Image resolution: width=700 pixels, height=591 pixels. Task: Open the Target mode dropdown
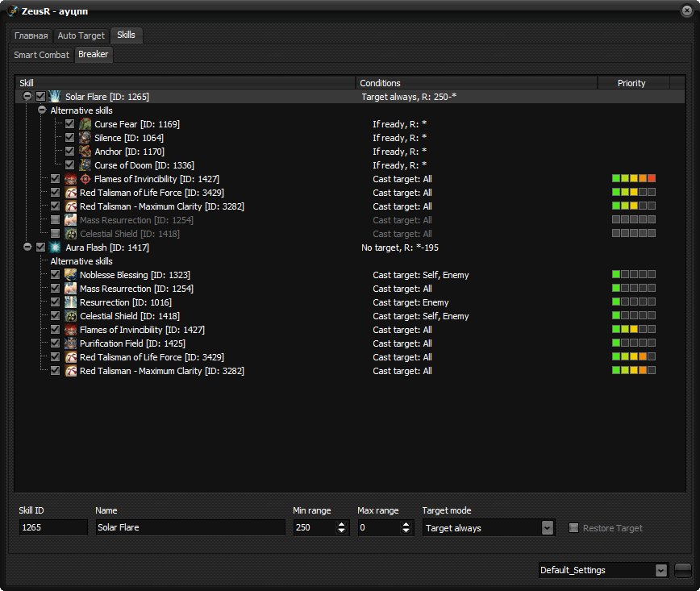[548, 528]
